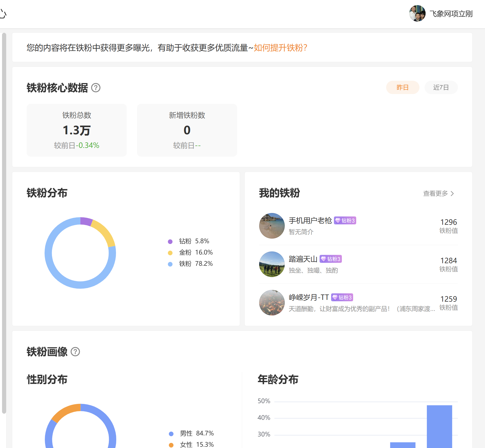
Task: Open the avatar of 手机用户老枪
Action: coord(272,226)
